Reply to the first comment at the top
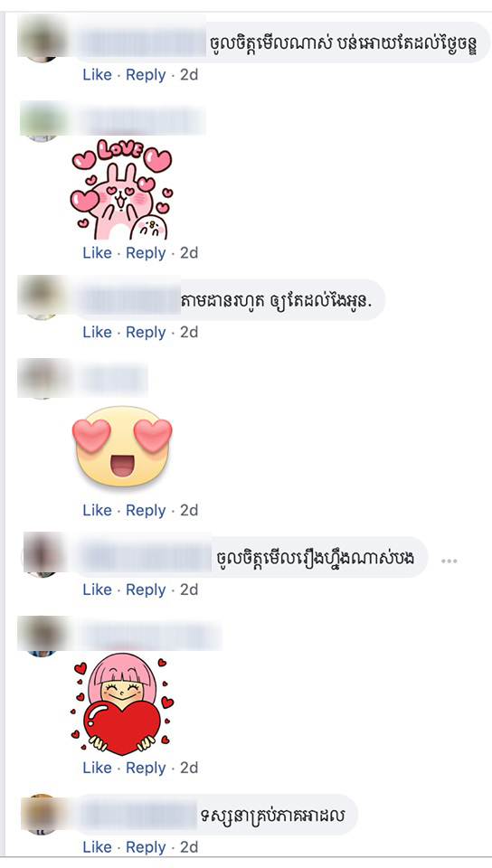The height and width of the screenshot is (868, 492). 146,75
